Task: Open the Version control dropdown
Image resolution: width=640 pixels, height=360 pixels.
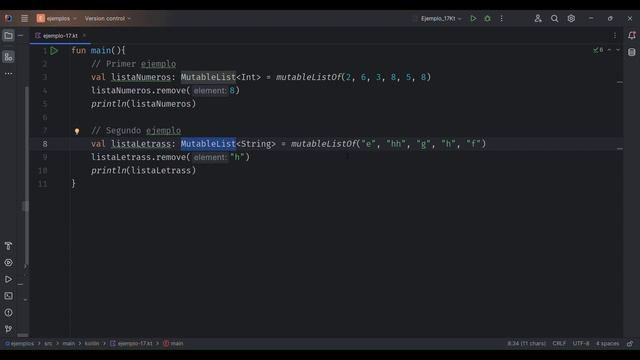Action: click(x=108, y=18)
